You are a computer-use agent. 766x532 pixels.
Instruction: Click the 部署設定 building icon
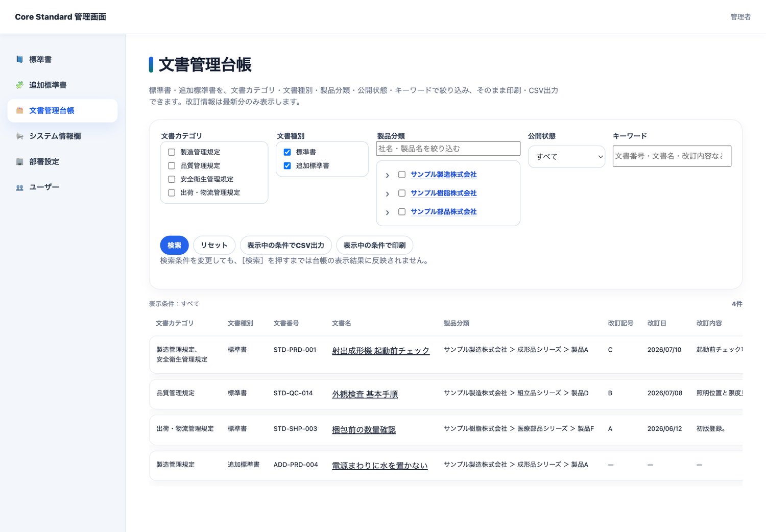click(19, 162)
